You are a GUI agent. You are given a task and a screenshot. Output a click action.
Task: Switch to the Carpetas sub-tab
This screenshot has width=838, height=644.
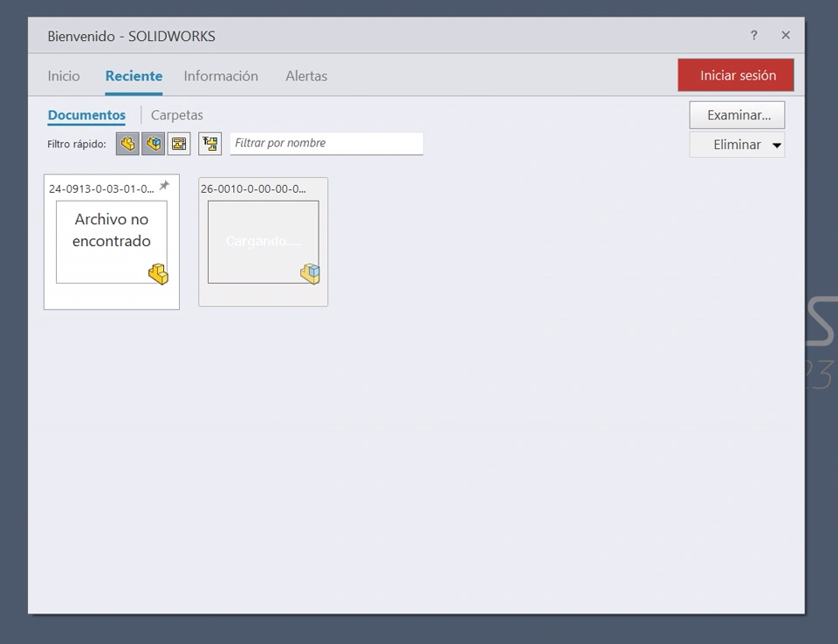coord(177,115)
